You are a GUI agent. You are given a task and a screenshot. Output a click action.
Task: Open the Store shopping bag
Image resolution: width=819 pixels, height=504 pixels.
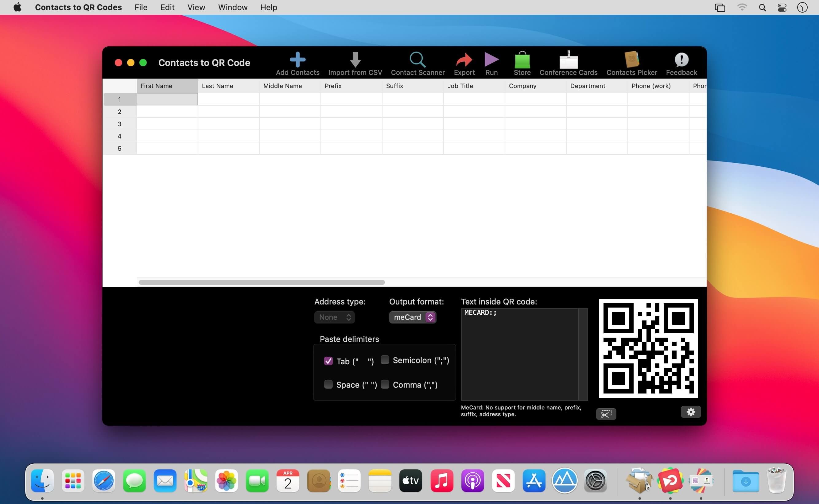pos(522,61)
